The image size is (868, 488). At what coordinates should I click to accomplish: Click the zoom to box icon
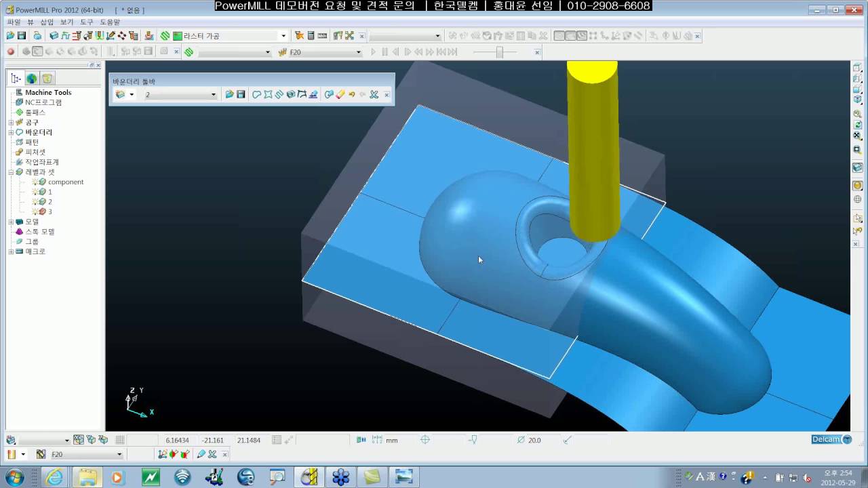(x=857, y=150)
